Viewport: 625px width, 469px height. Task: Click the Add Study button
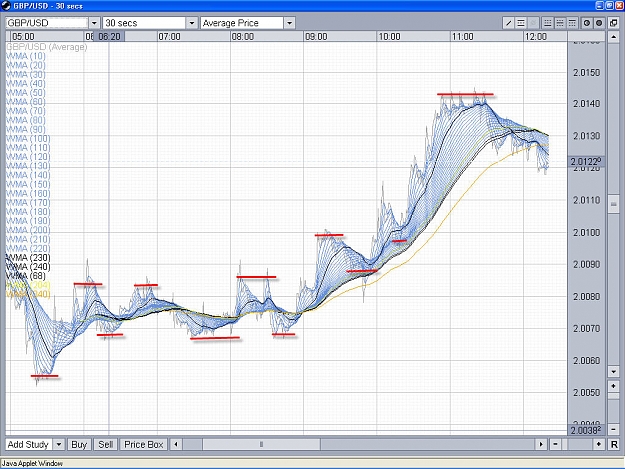tap(29, 444)
